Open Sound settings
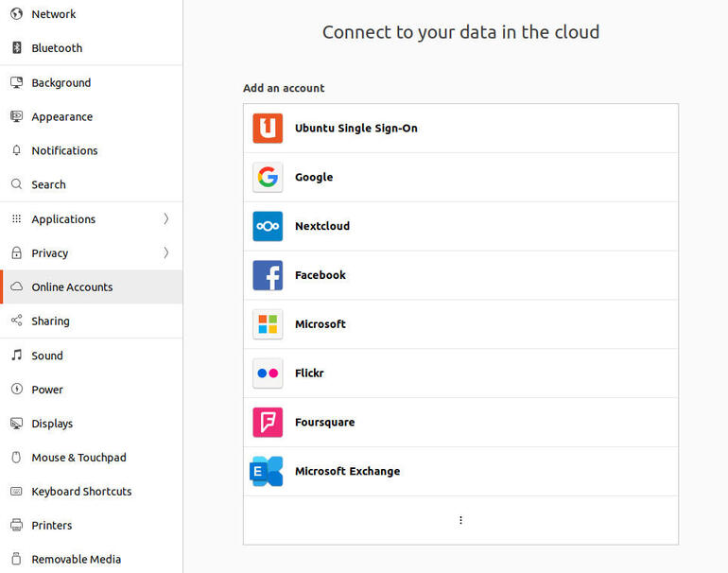Viewport: 728px width, 573px height. [92, 356]
